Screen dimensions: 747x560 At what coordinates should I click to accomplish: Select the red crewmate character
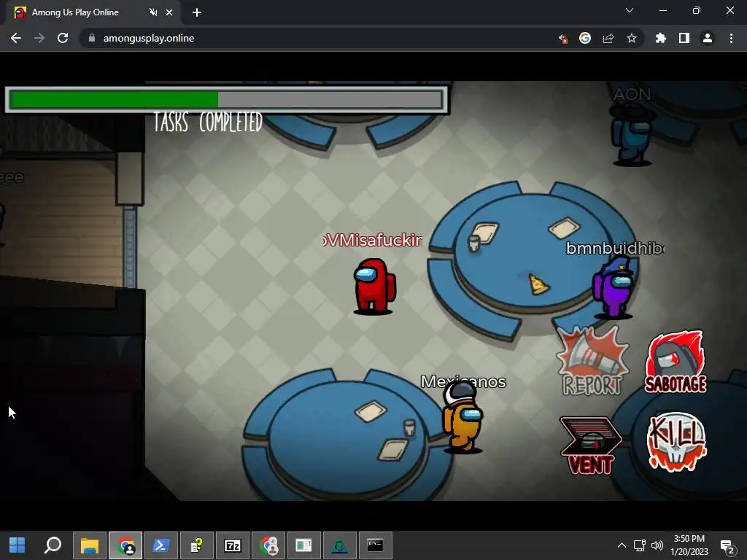(x=374, y=286)
